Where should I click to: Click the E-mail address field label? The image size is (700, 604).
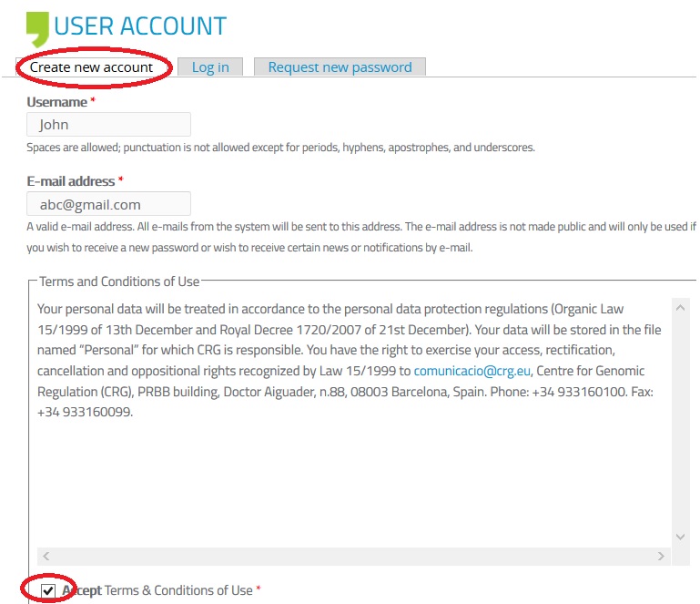70,181
